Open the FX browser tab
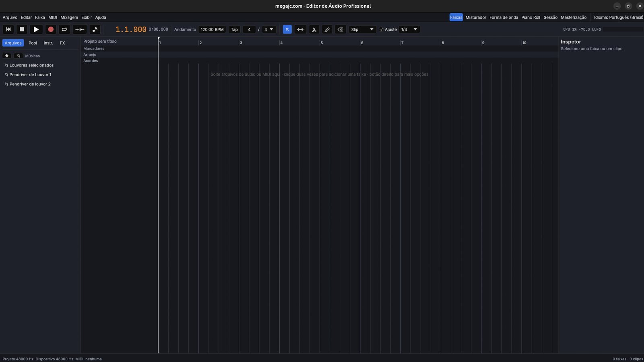Viewport: 644px width, 362px height. click(62, 43)
